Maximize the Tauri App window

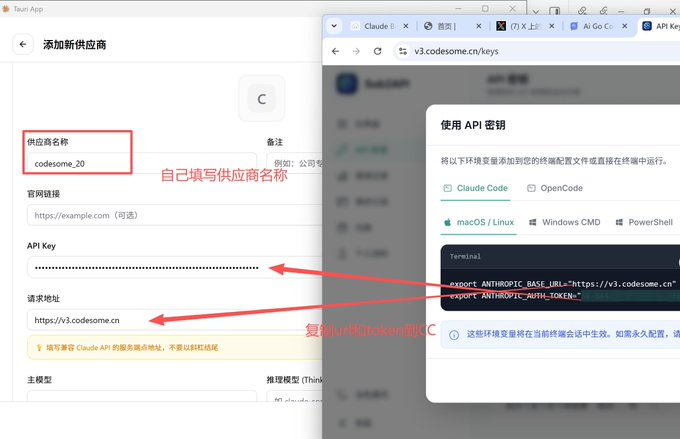click(485, 9)
